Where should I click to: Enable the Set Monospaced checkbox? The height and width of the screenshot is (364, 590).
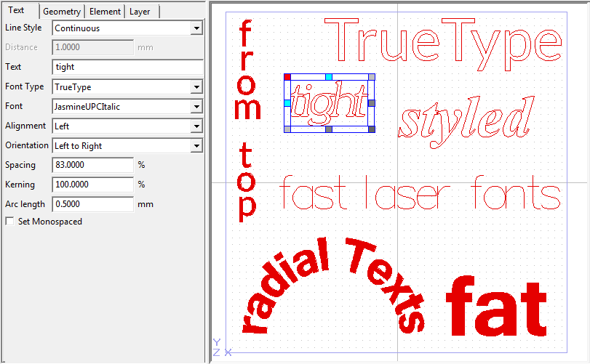(x=9, y=222)
